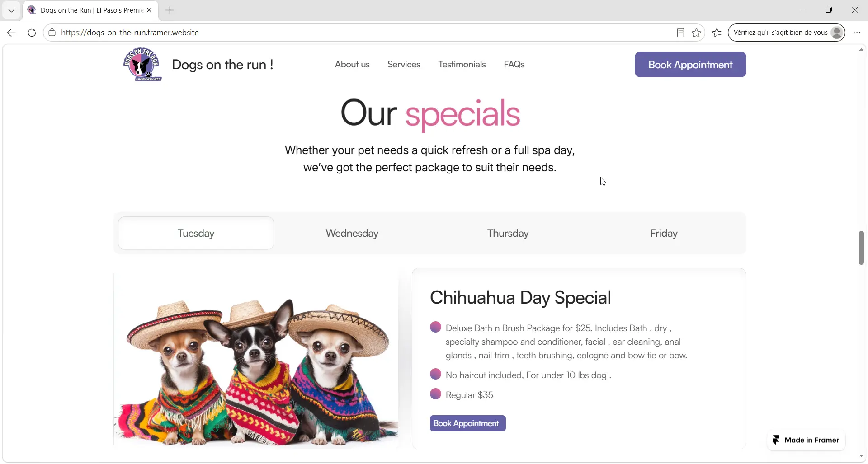Screen dimensions: 868x464
Task: Reload the page with refresh icon
Action: point(32,33)
